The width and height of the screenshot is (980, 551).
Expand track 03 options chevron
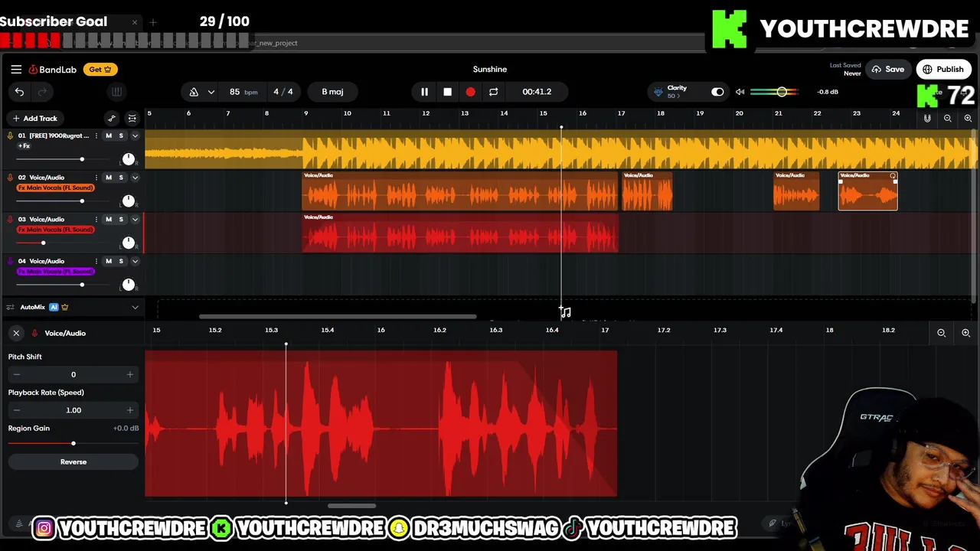[135, 220]
